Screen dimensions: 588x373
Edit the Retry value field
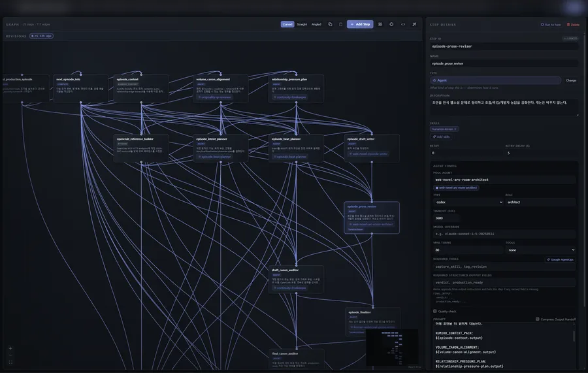click(465, 153)
